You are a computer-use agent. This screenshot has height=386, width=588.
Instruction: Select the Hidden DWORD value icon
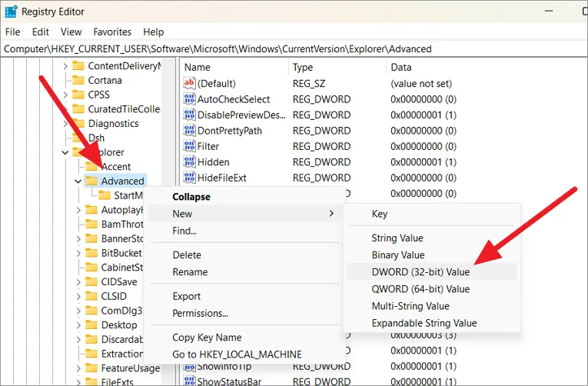tap(190, 162)
